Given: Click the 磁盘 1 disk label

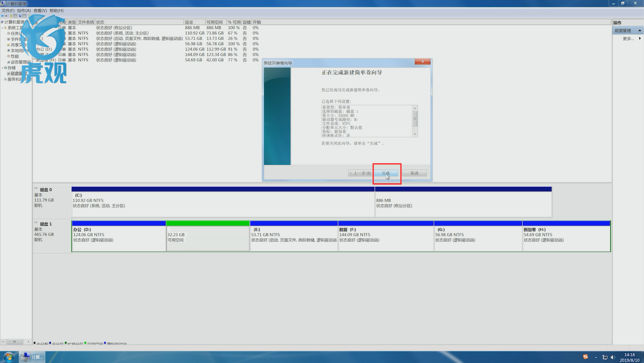Looking at the screenshot, I should 45,224.
